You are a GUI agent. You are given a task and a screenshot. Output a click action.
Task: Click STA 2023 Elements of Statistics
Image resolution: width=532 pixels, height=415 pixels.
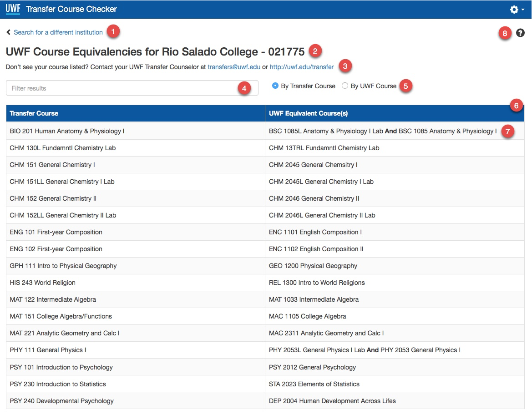[314, 384]
